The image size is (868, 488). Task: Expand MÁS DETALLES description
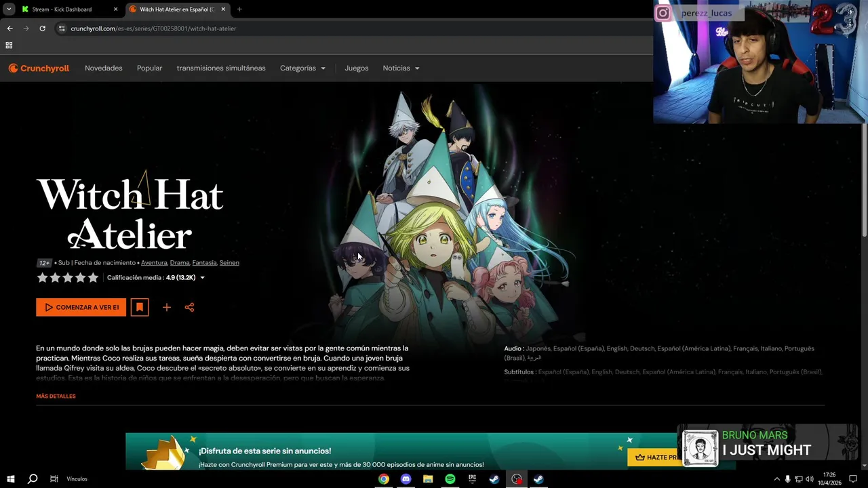coord(56,396)
